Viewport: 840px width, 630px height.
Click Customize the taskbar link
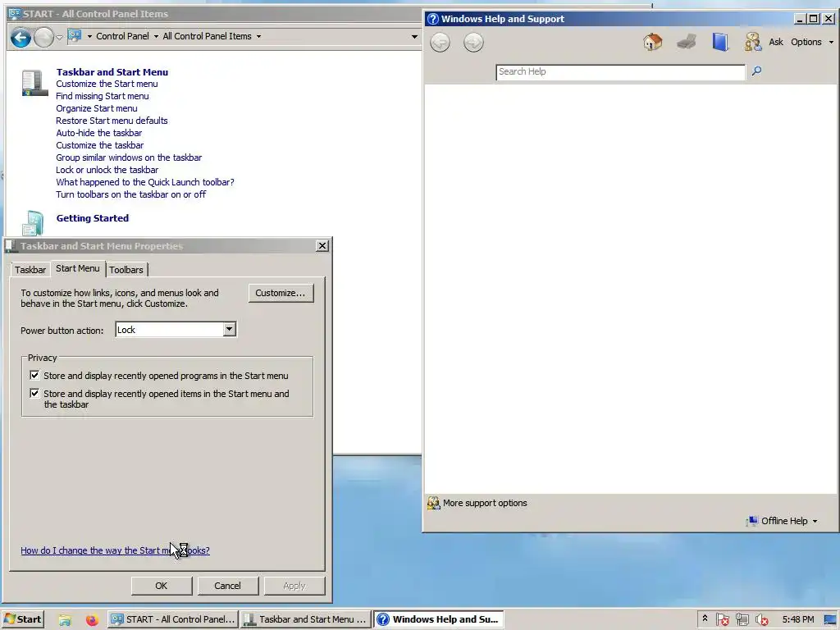(99, 145)
